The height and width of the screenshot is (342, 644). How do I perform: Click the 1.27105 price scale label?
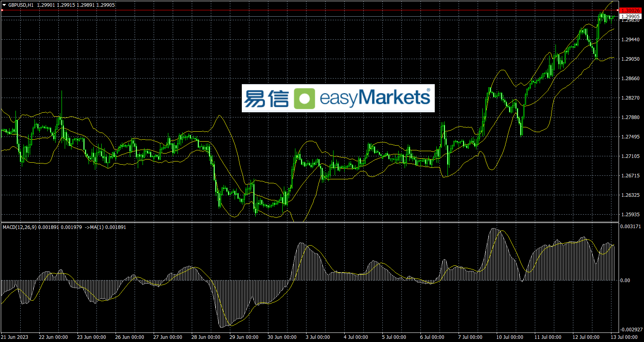tap(631, 156)
